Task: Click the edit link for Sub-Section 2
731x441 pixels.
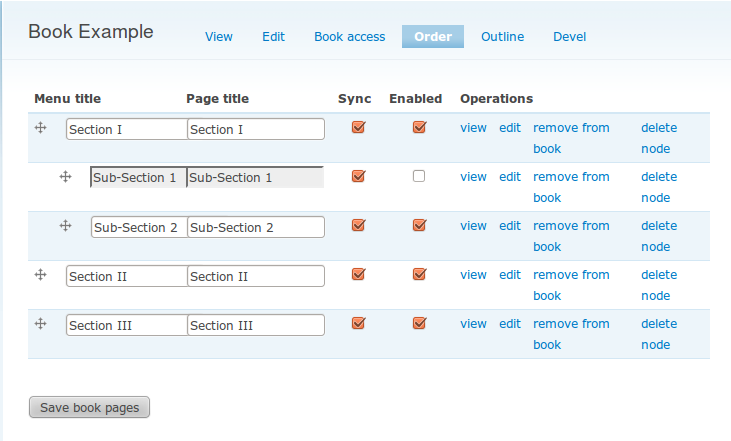Action: coord(510,226)
